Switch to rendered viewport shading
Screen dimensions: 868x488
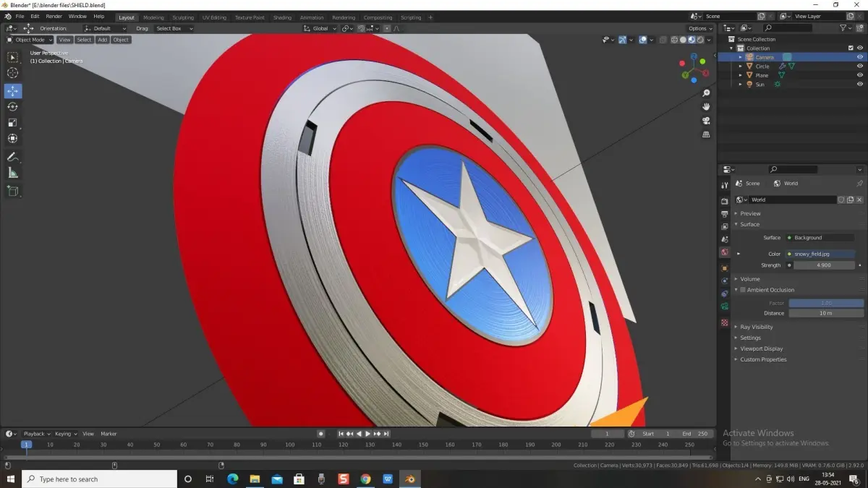[700, 40]
